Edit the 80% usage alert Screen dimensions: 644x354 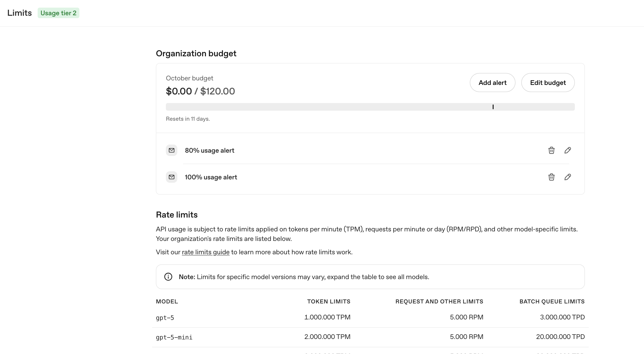click(567, 150)
